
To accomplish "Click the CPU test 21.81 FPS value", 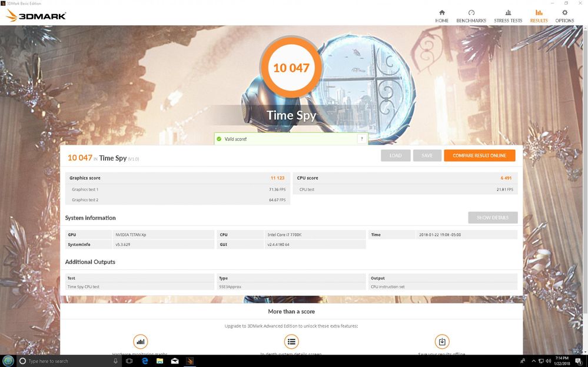I will pyautogui.click(x=505, y=189).
